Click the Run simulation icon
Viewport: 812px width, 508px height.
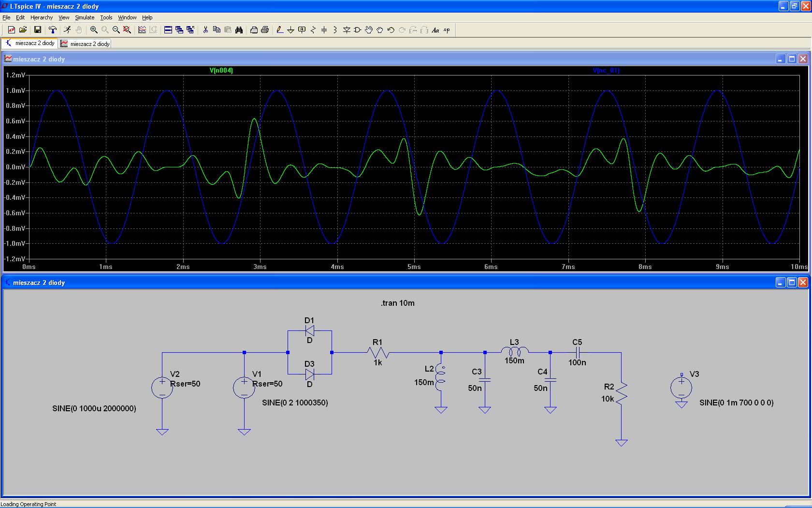click(x=67, y=30)
